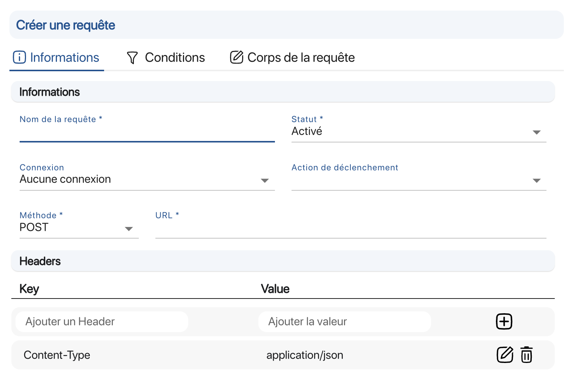Viewport: 574px width, 392px height.
Task: Click the Créer une requête page title
Action: click(x=66, y=25)
